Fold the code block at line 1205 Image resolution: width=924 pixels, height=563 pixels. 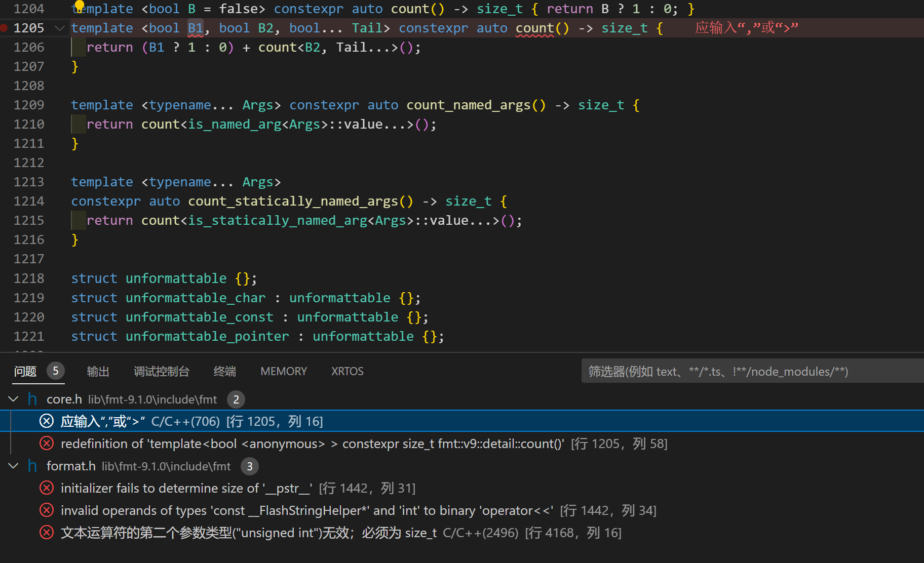pos(60,28)
